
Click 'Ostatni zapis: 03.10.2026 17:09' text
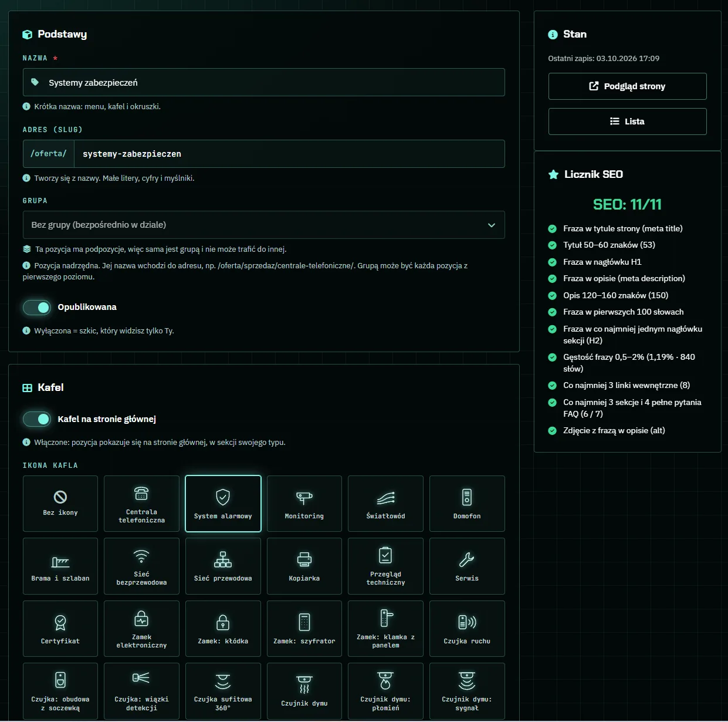pyautogui.click(x=604, y=59)
